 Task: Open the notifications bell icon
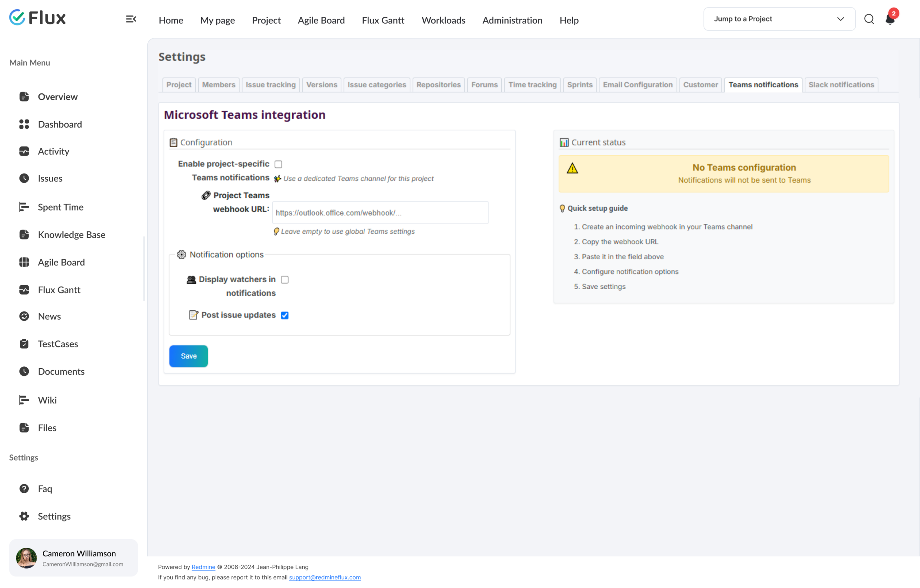890,19
